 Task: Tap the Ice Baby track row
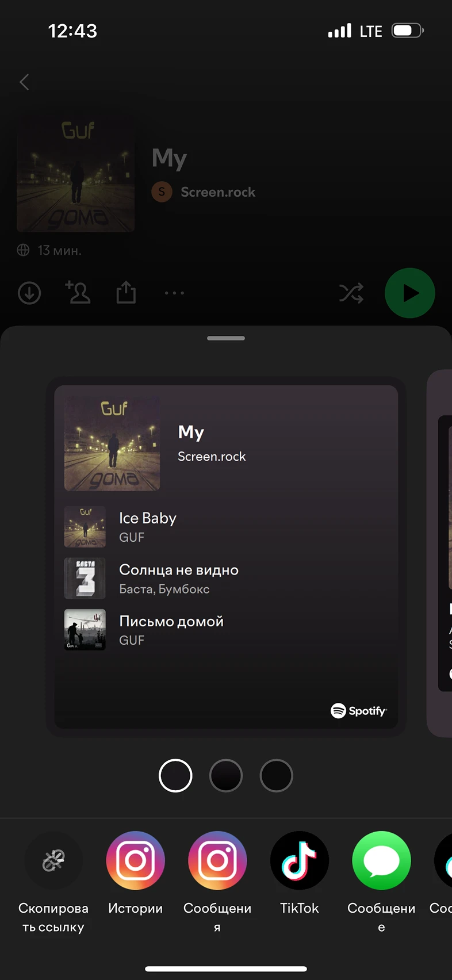(x=226, y=527)
